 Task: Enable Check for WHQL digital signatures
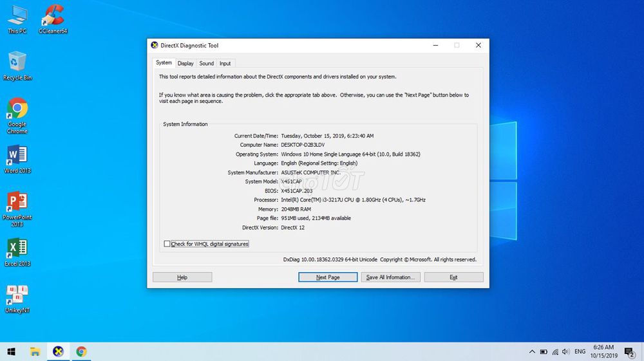click(x=167, y=244)
